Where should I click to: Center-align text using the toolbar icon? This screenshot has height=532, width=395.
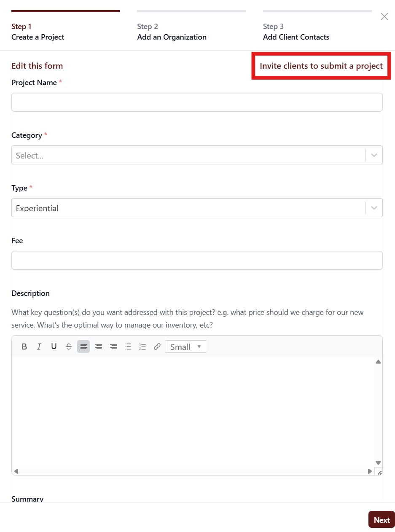98,347
